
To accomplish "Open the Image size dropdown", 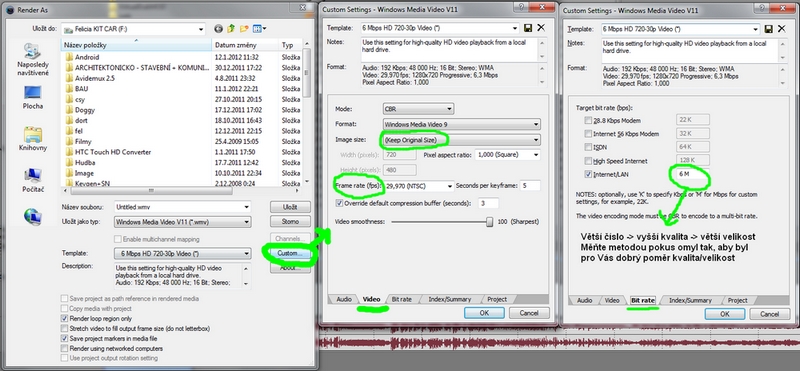I will (461, 139).
